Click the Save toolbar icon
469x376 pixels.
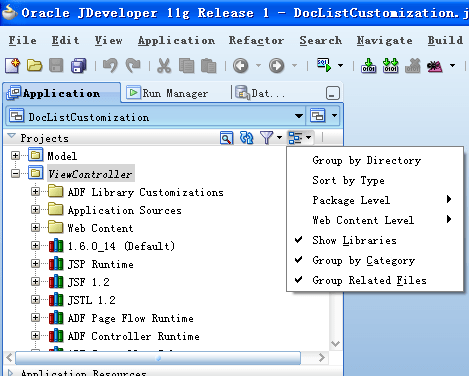coord(56,65)
